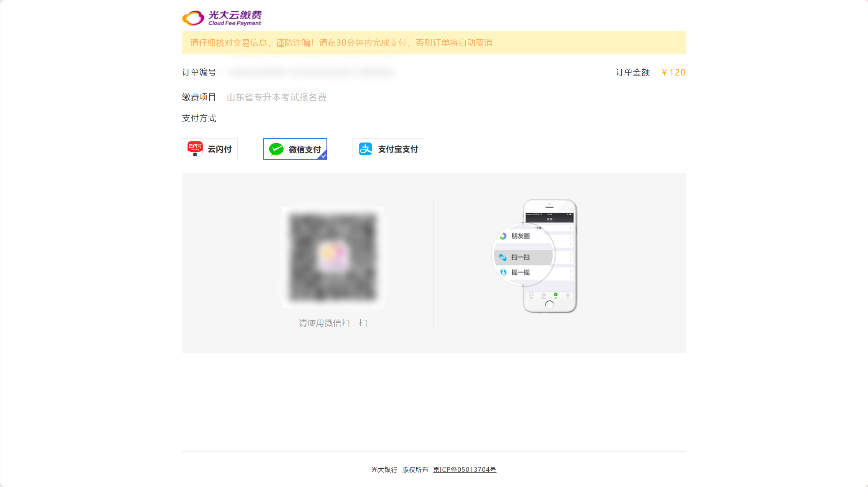The image size is (868, 487).
Task: Click the 请使用微信扫一扫 caption
Action: [x=333, y=323]
